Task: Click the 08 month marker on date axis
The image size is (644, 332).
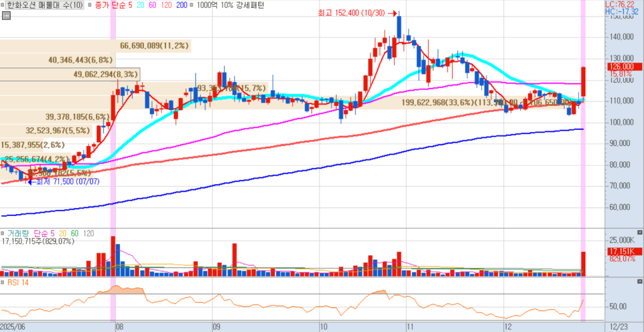Action: [120, 327]
